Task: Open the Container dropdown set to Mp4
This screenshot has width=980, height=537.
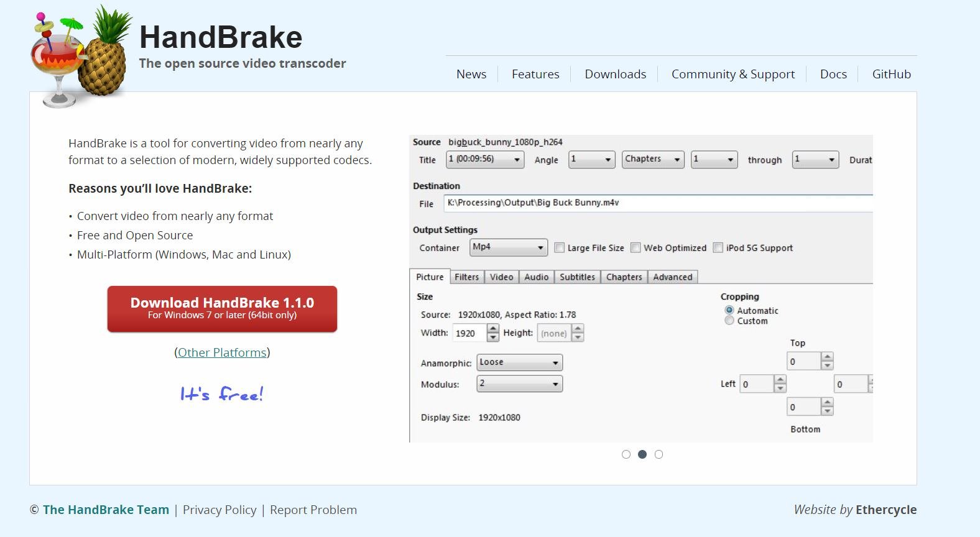Action: tap(509, 247)
